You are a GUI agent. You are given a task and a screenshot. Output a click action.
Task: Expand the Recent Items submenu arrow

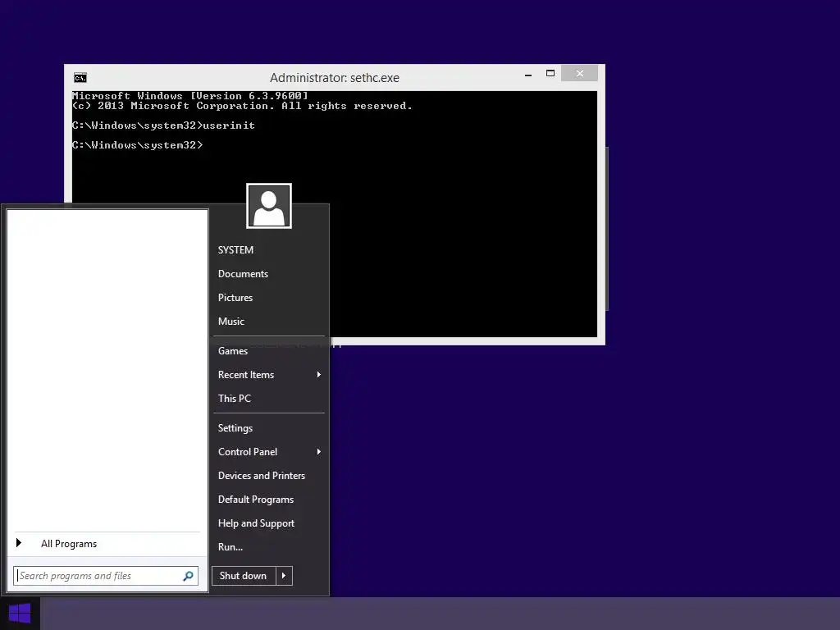(x=319, y=374)
